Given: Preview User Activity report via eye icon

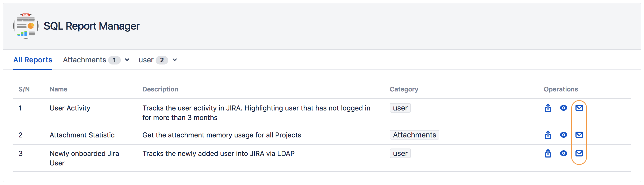Looking at the screenshot, I should tap(563, 108).
